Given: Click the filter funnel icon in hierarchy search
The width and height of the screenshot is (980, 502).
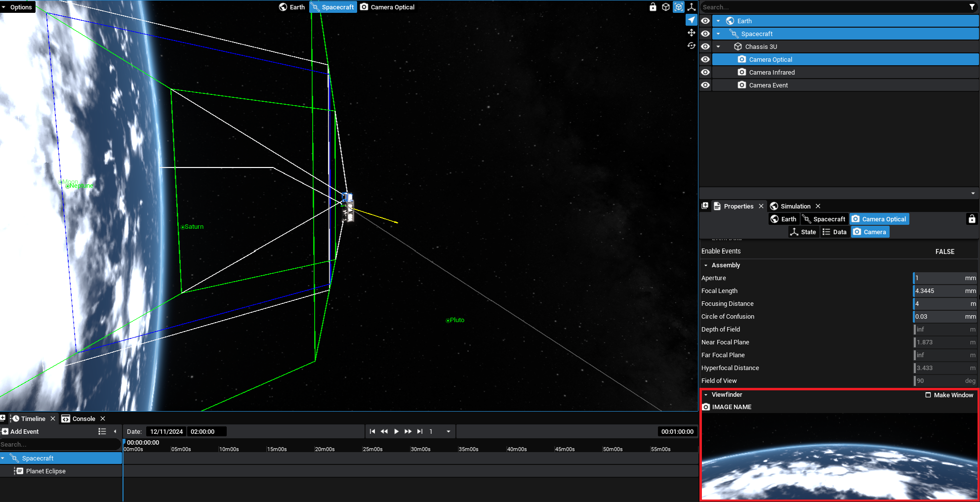Looking at the screenshot, I should (972, 7).
